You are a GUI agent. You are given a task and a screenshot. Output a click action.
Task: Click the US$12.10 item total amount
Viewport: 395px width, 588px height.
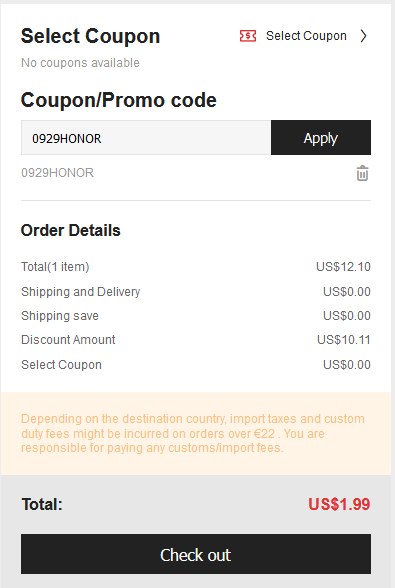pos(343,267)
